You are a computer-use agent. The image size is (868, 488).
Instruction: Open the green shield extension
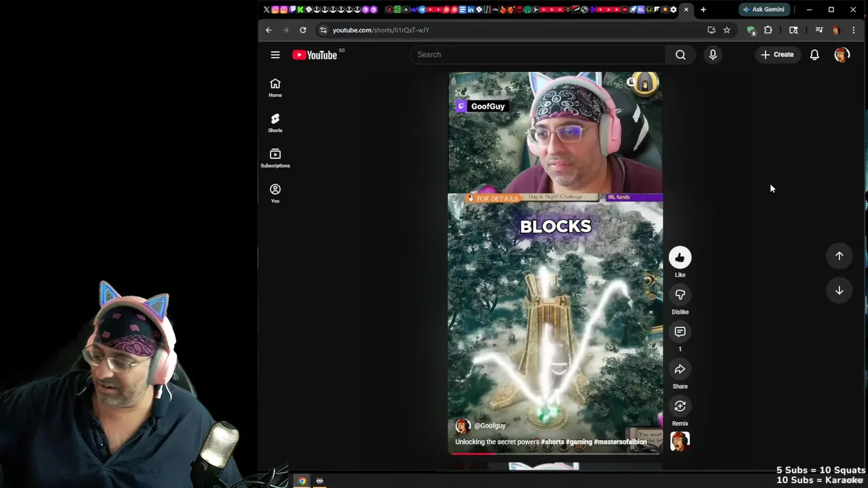tap(751, 30)
